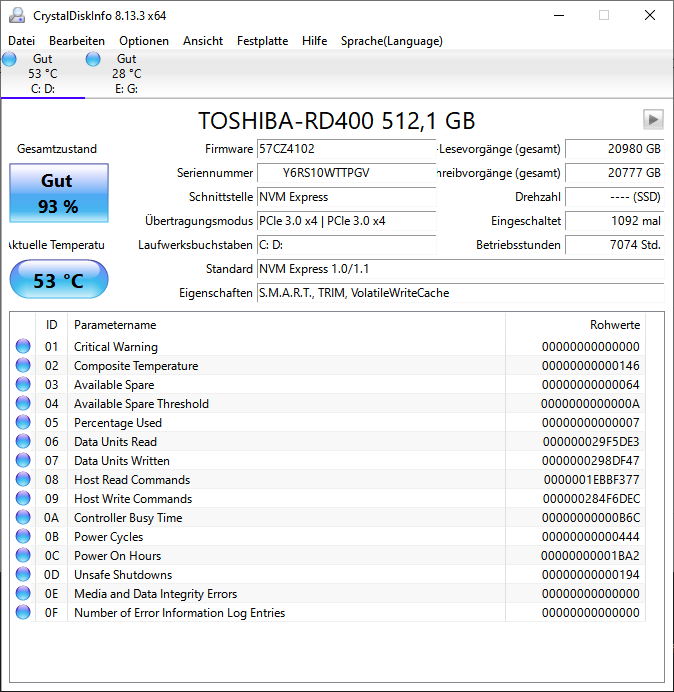
Task: Click raw value 000000029F5DE3
Action: [591, 442]
